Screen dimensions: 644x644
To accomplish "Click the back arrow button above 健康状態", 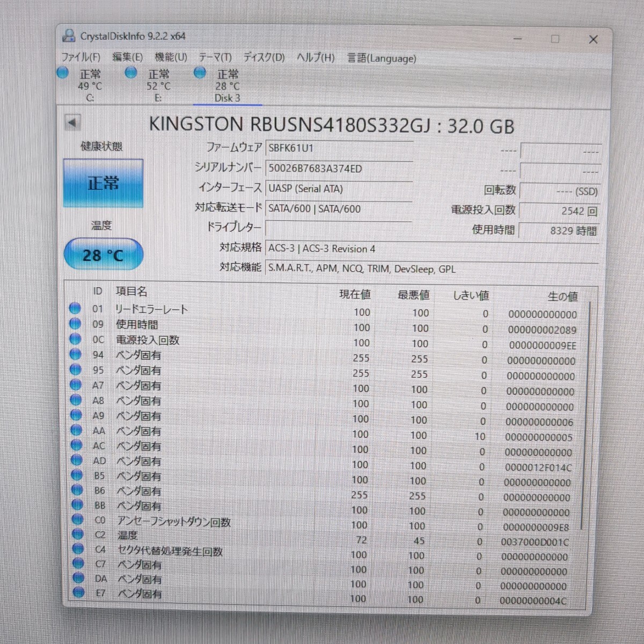I will (x=74, y=122).
